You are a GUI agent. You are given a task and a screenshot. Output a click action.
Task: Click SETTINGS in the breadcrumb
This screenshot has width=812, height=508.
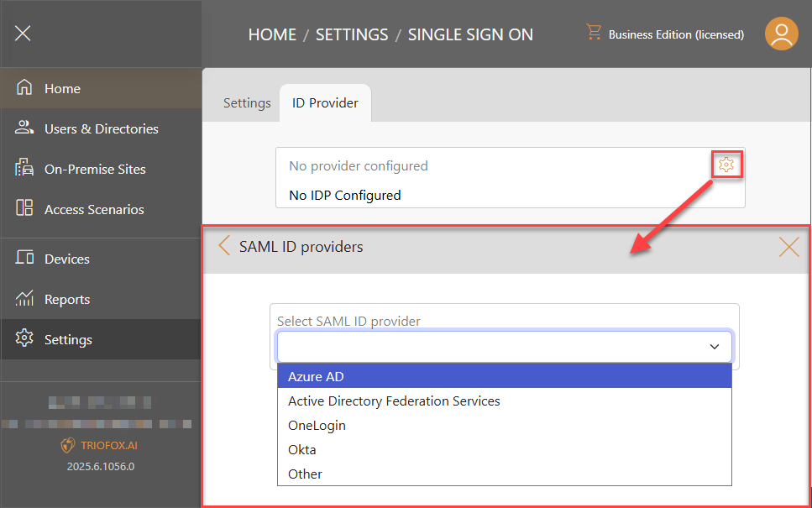pyautogui.click(x=352, y=34)
